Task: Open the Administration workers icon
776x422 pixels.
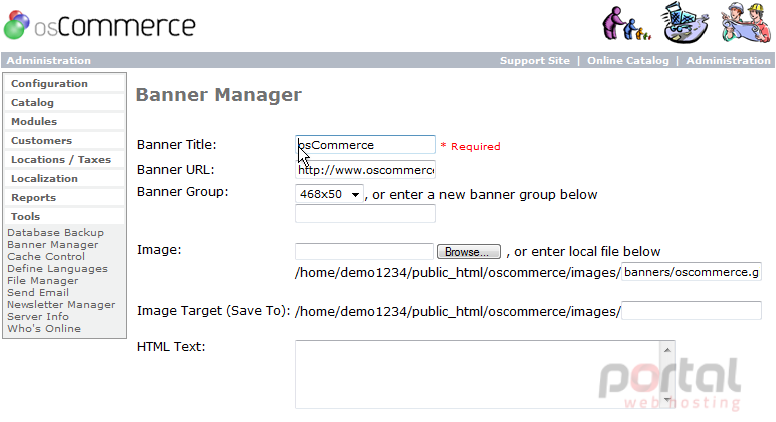Action: pos(746,22)
